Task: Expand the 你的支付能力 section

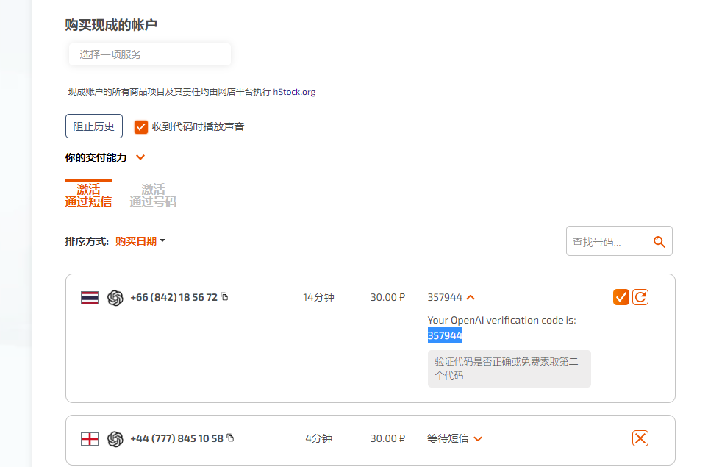Action: (140, 157)
